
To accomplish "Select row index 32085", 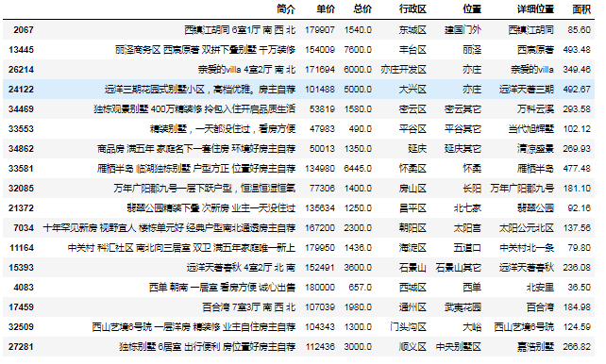I will click(x=21, y=189).
